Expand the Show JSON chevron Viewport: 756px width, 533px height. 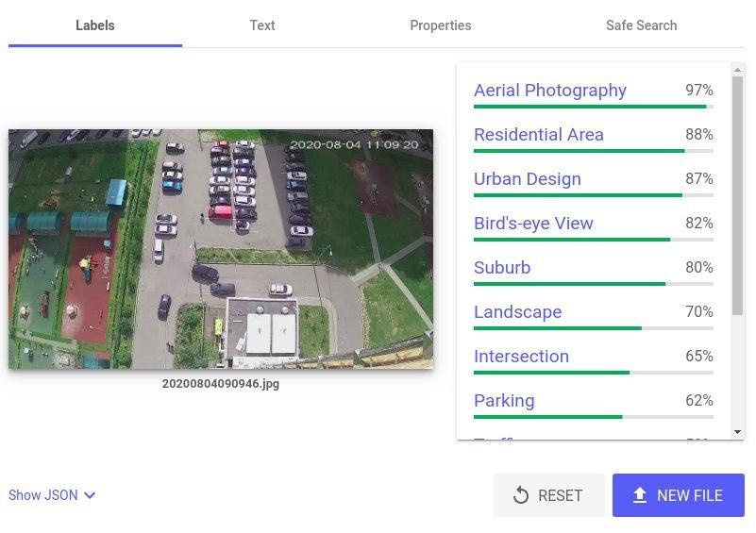(90, 495)
